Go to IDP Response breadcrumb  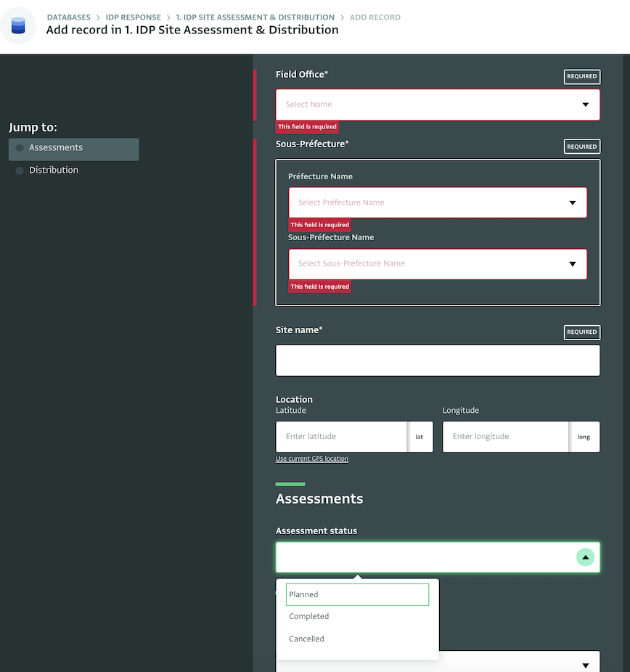pos(134,17)
